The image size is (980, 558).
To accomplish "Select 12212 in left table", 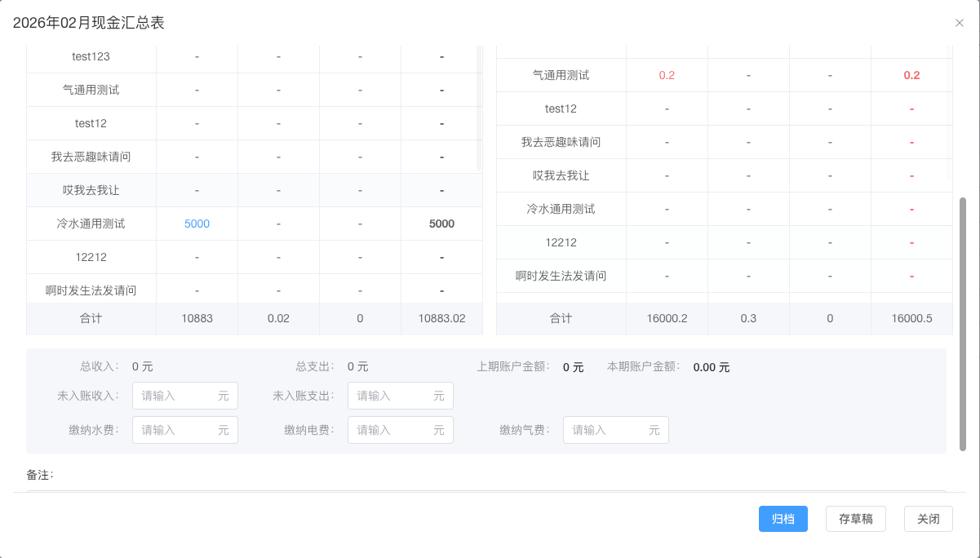I will (x=255, y=257).
